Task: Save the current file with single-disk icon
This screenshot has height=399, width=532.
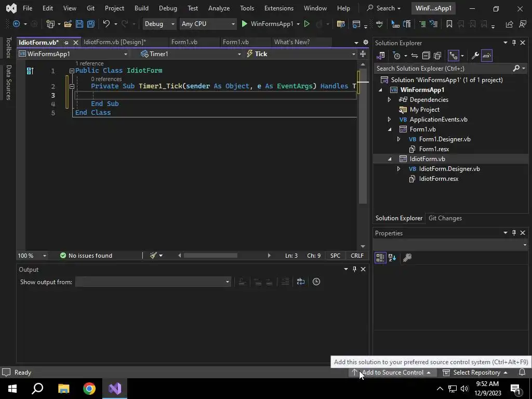Action: (79, 24)
